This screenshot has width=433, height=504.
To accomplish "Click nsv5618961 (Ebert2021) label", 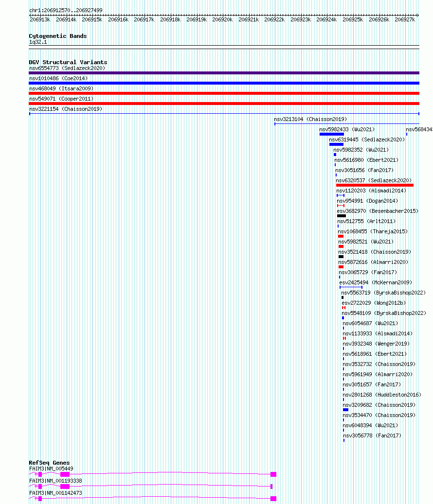I will click(375, 354).
